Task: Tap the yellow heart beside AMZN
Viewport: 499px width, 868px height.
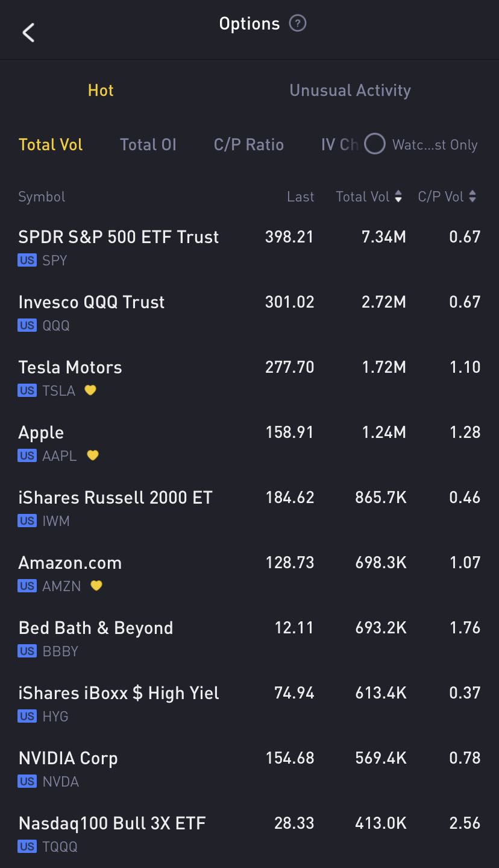Action: point(96,586)
